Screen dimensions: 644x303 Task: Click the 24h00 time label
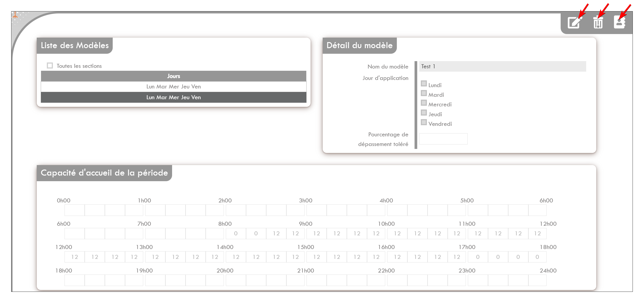tap(548, 271)
